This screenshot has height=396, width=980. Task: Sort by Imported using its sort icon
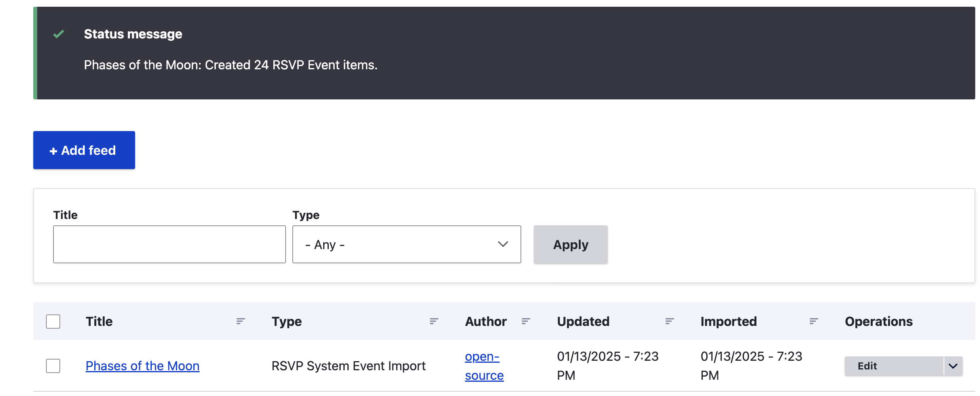(x=814, y=321)
